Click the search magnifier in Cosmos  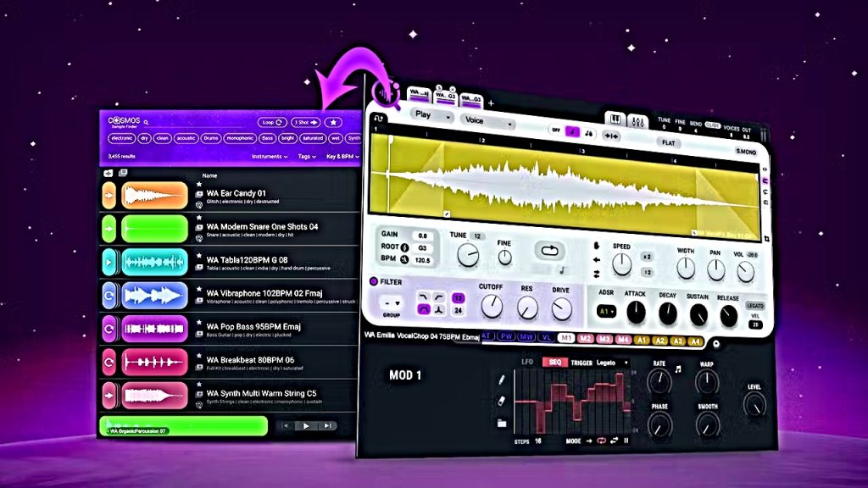(x=147, y=122)
